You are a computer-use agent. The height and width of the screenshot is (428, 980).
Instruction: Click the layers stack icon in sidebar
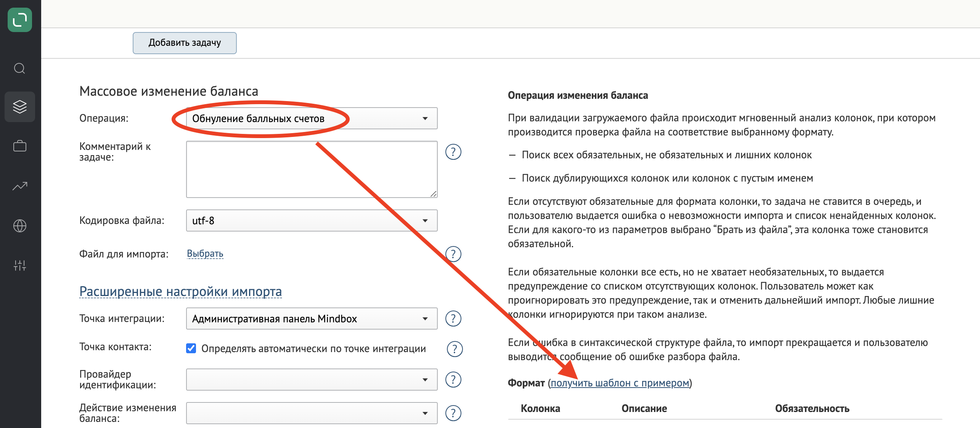(x=20, y=105)
